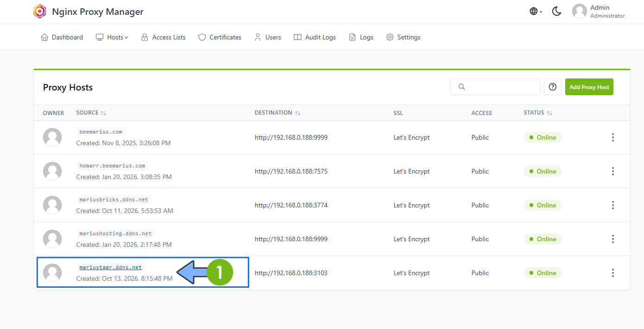Click the search field in Proxy Hosts
Viewport: 644px width, 329px height.
click(x=495, y=87)
